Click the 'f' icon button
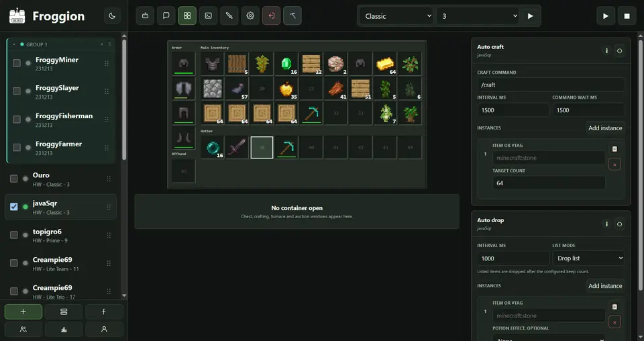644x341 pixels. point(104,312)
